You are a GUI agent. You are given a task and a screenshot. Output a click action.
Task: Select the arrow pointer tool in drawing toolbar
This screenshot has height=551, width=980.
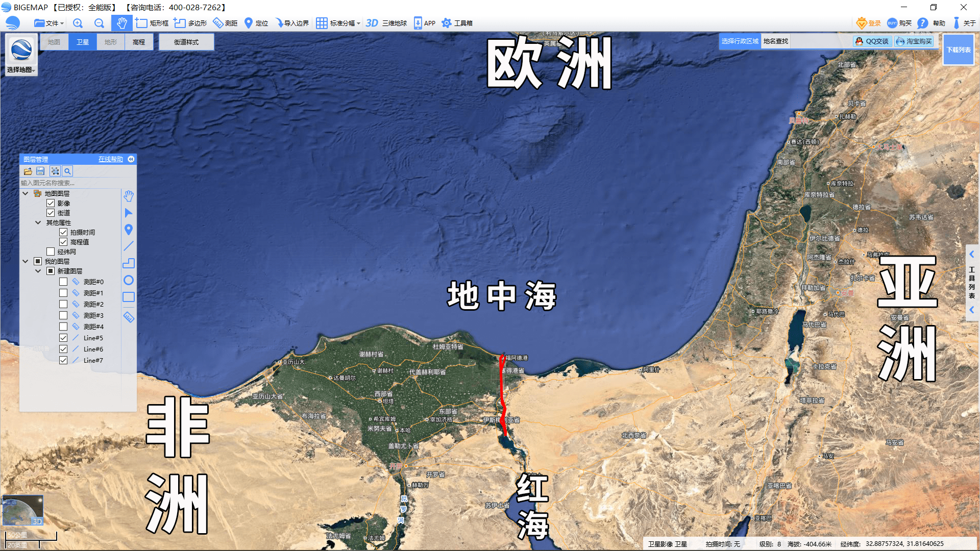[129, 213]
